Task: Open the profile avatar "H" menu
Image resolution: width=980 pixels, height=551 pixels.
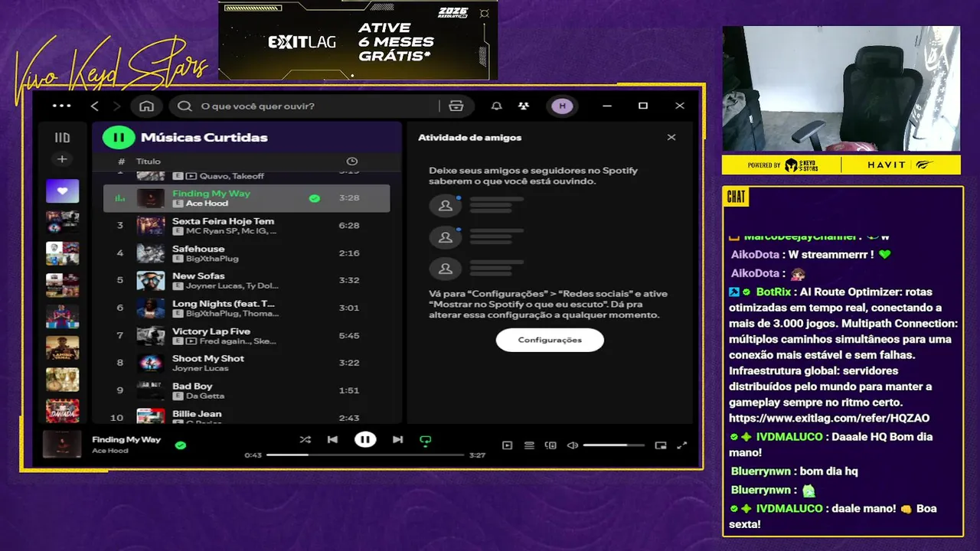Action: tap(563, 106)
